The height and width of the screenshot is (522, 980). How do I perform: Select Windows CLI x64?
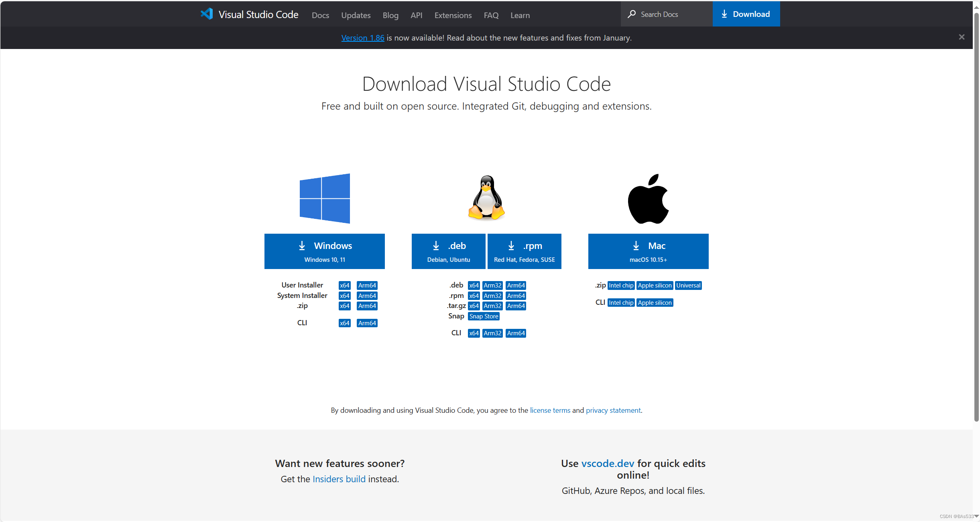pos(344,323)
